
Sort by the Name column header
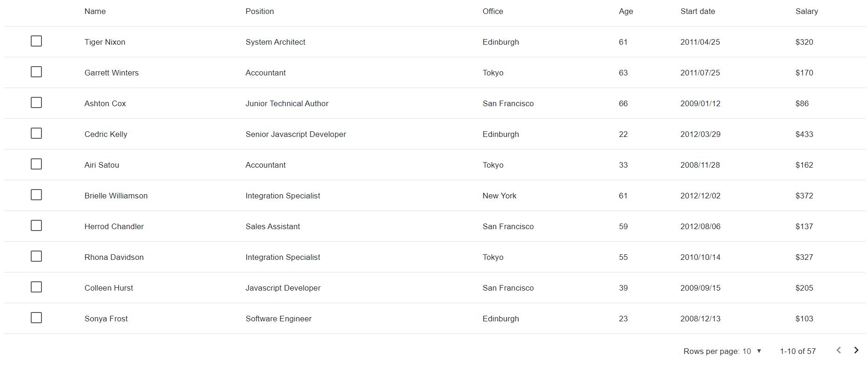[x=95, y=11]
